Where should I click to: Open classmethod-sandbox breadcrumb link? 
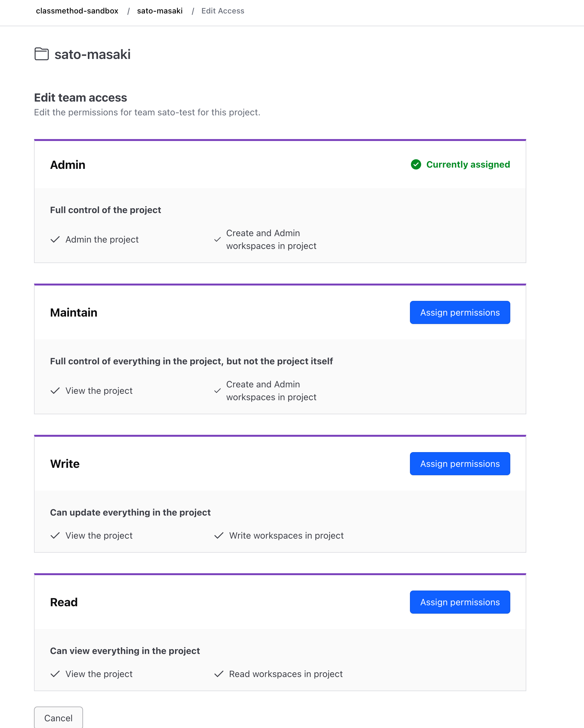[x=77, y=11]
